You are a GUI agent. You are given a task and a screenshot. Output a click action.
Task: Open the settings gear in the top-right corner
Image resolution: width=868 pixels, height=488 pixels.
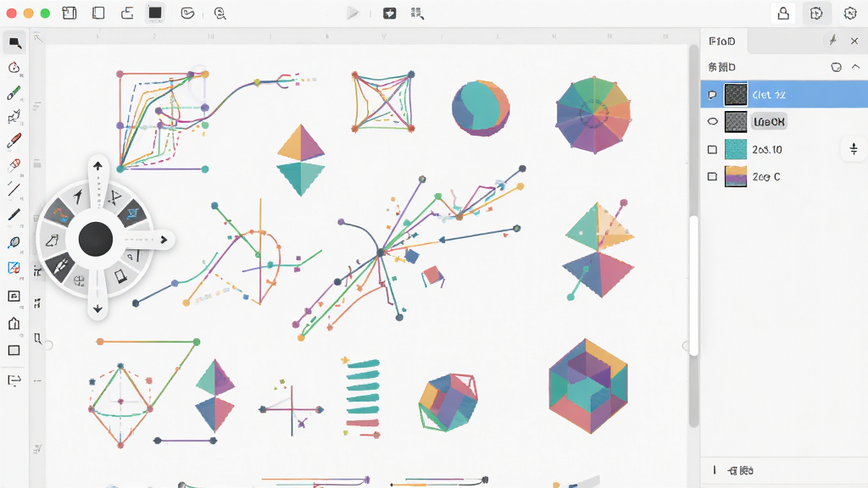pos(850,14)
